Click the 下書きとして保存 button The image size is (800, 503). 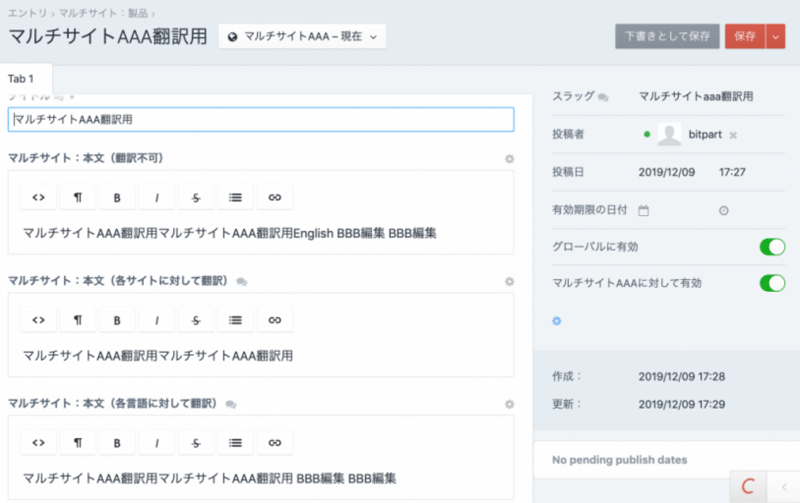click(667, 36)
